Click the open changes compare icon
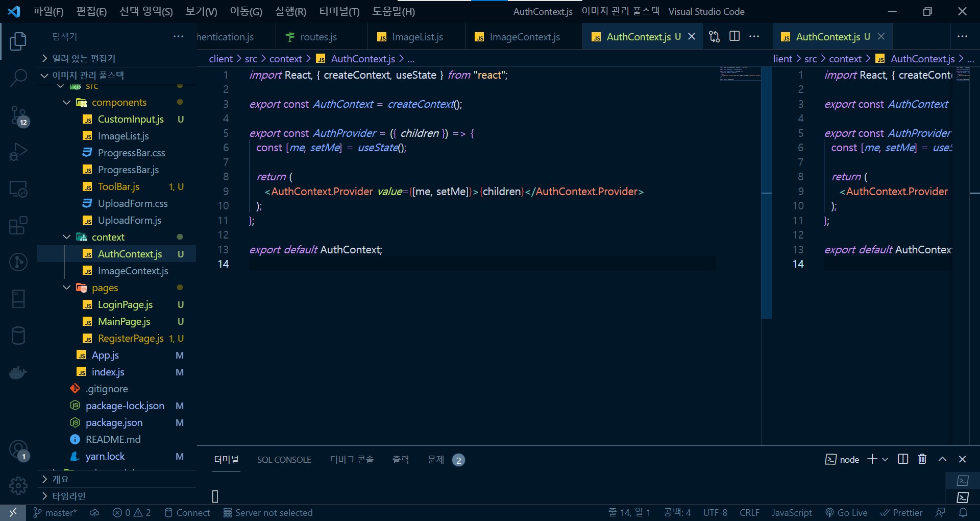This screenshot has height=521, width=980. pos(714,36)
